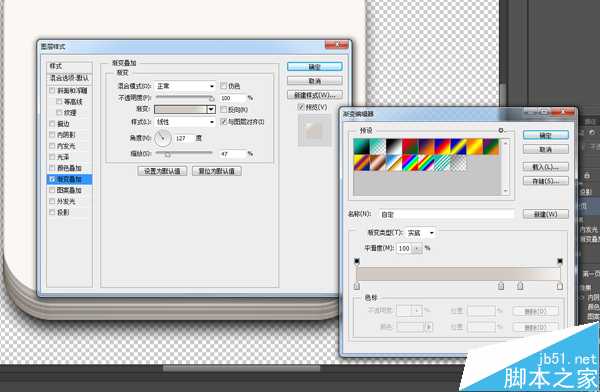600x392 pixels.
Task: Select the black to white gradient preset
Action: (x=395, y=147)
